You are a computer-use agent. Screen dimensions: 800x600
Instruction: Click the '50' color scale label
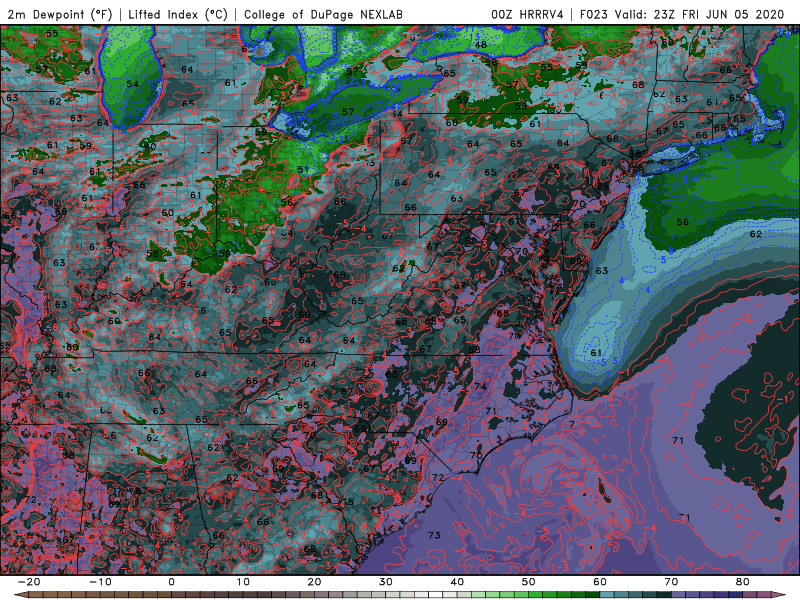529,582
